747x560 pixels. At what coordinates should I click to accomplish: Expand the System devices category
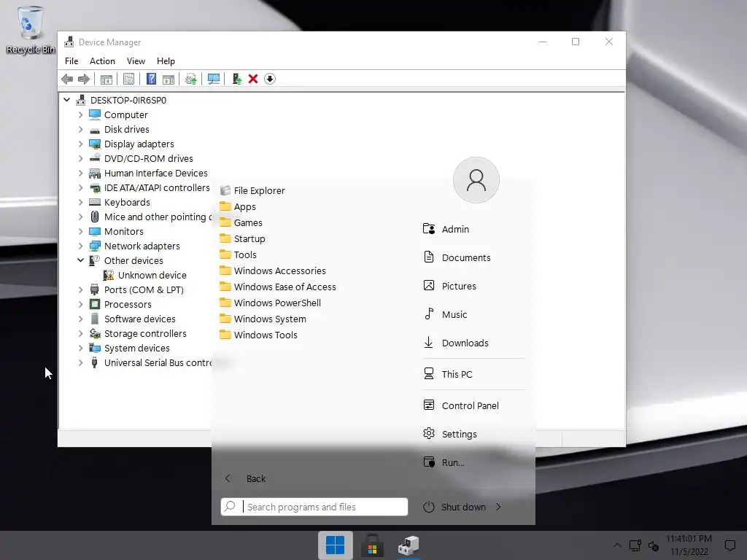80,348
